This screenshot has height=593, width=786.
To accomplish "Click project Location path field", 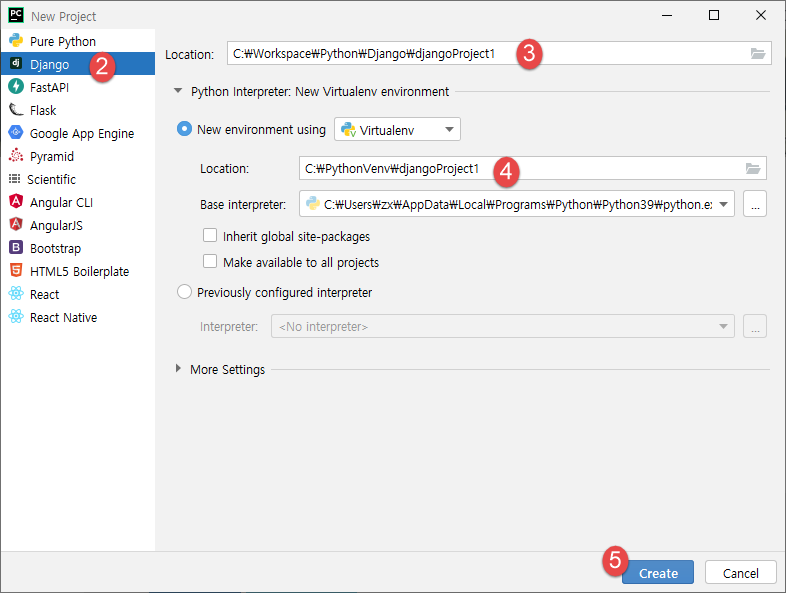I will click(x=499, y=53).
